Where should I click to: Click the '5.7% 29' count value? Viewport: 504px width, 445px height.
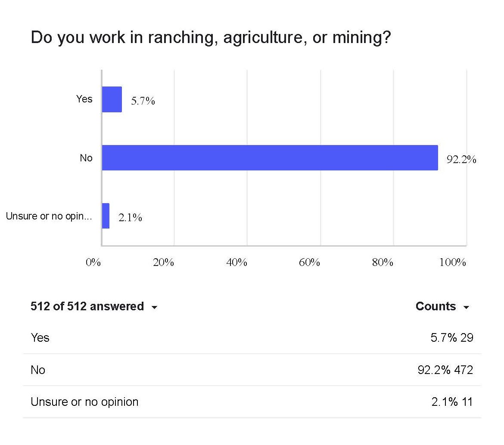[451, 338]
